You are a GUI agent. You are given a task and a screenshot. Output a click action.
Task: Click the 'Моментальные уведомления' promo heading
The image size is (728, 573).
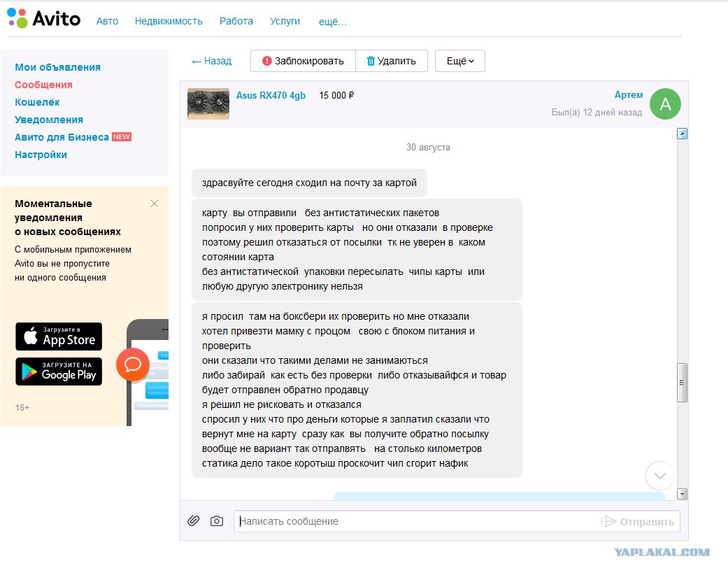(68, 218)
